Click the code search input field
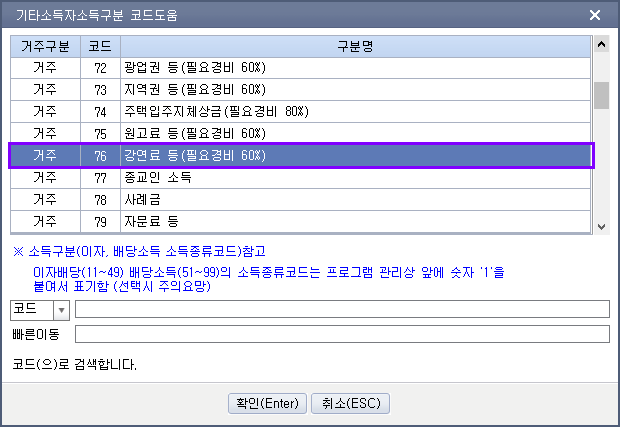Viewport: 620px width, 427px height. [341, 310]
